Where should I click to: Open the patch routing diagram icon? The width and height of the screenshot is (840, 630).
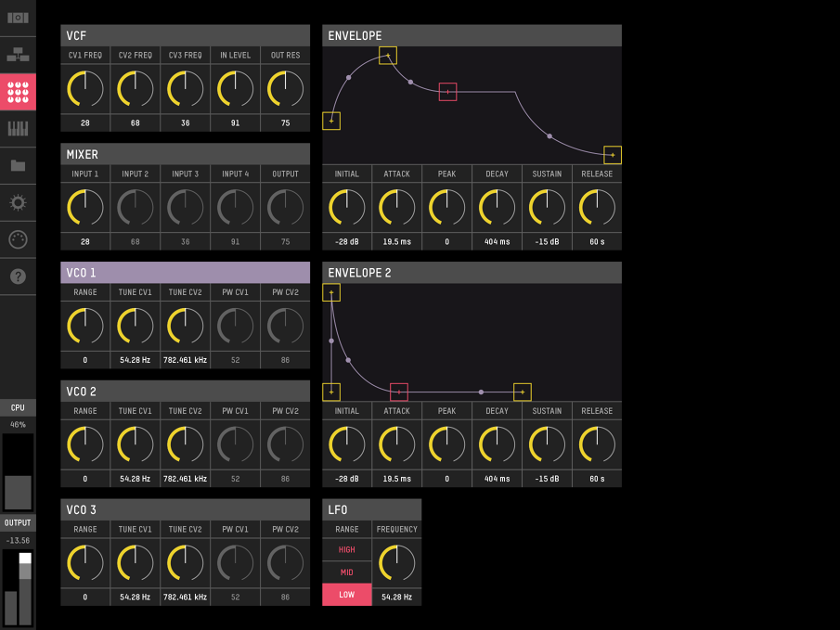[18, 55]
